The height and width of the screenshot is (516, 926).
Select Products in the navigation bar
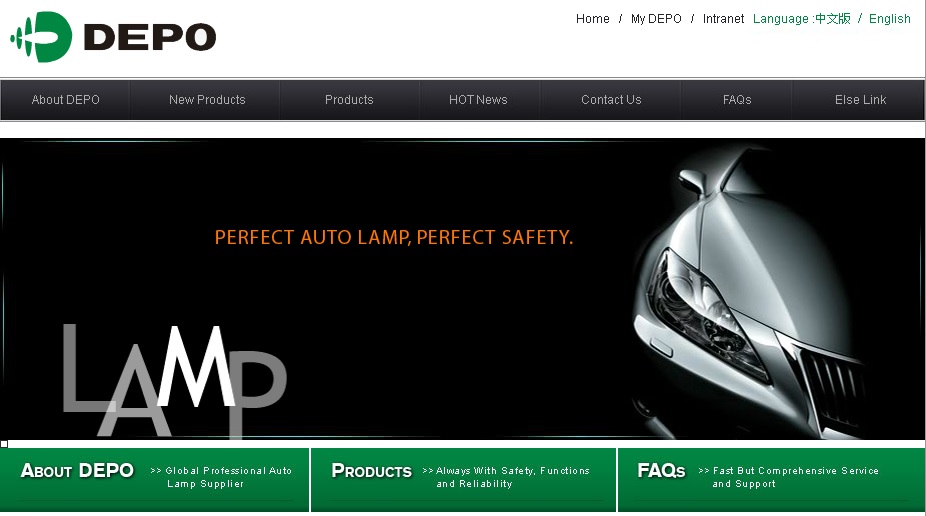point(349,100)
